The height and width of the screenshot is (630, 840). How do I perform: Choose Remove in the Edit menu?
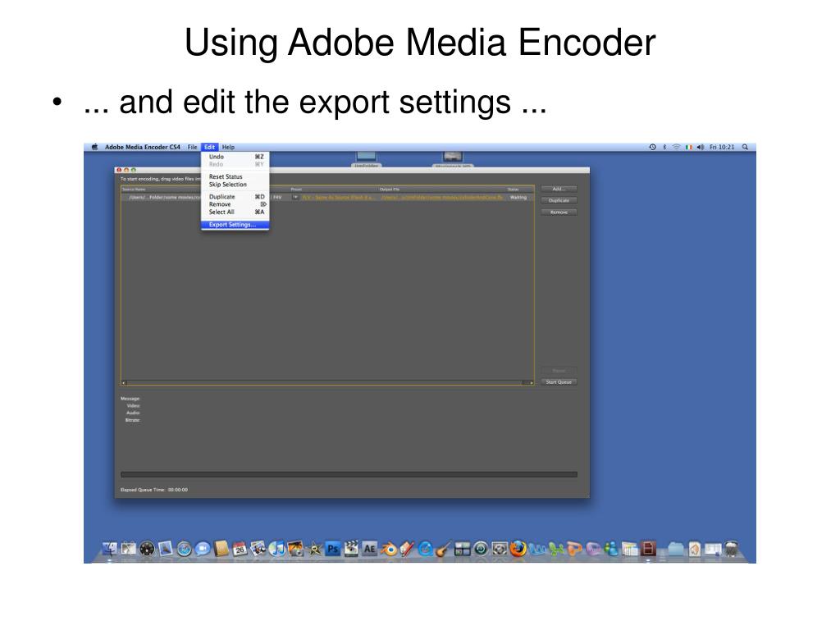[x=235, y=204]
